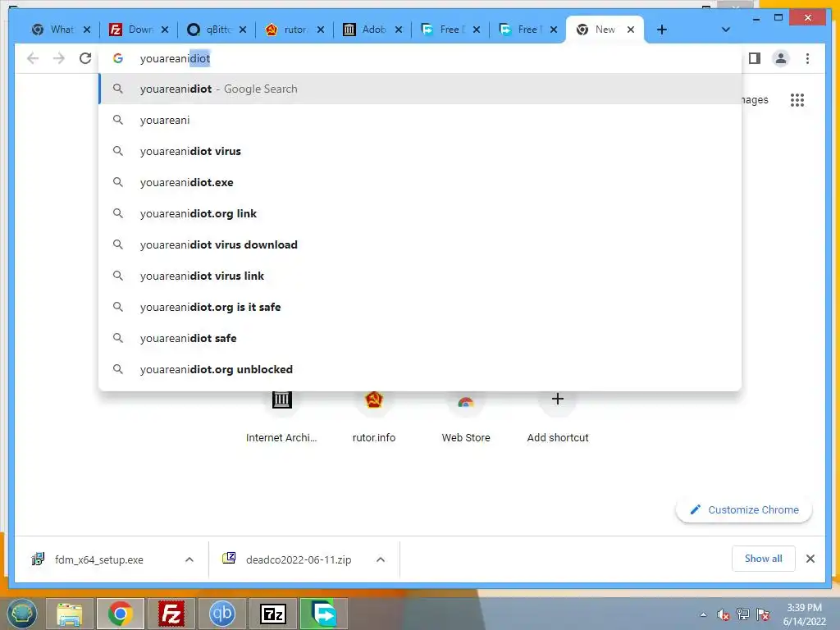Select the youareani suggestion

(x=420, y=120)
